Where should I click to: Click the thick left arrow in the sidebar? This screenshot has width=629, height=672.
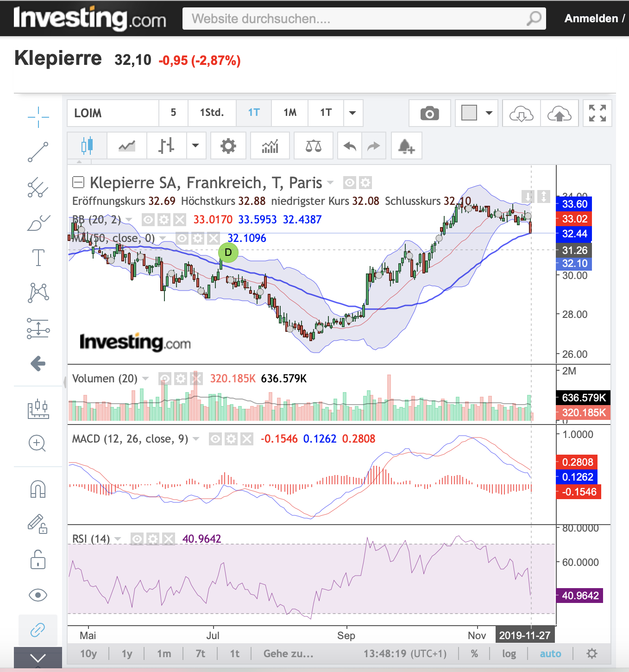(38, 363)
